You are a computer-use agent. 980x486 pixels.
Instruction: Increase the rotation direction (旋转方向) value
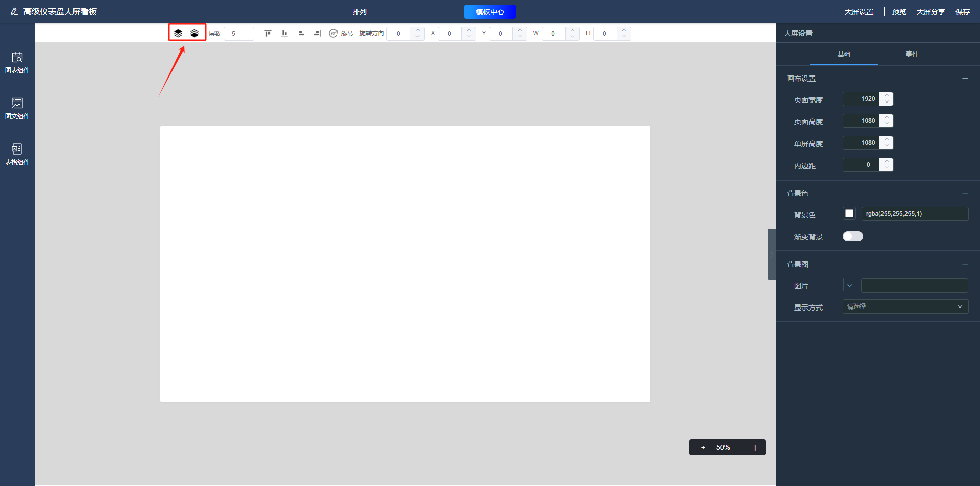418,30
